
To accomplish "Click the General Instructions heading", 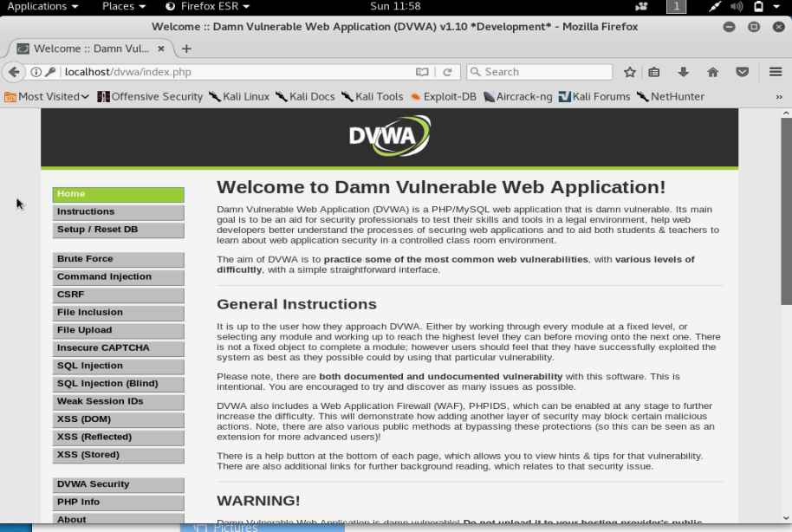I will [296, 304].
